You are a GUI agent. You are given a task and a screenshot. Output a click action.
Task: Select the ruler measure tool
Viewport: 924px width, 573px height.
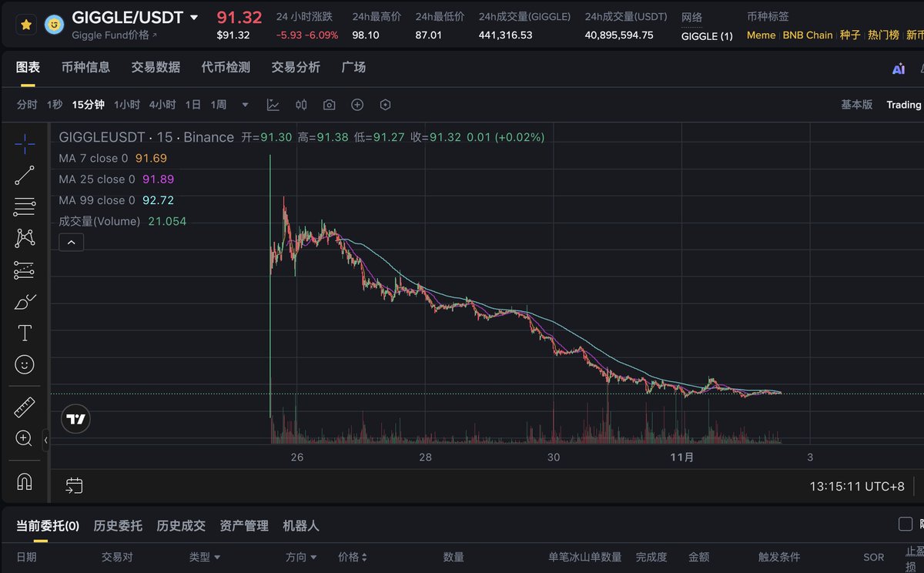(x=25, y=407)
